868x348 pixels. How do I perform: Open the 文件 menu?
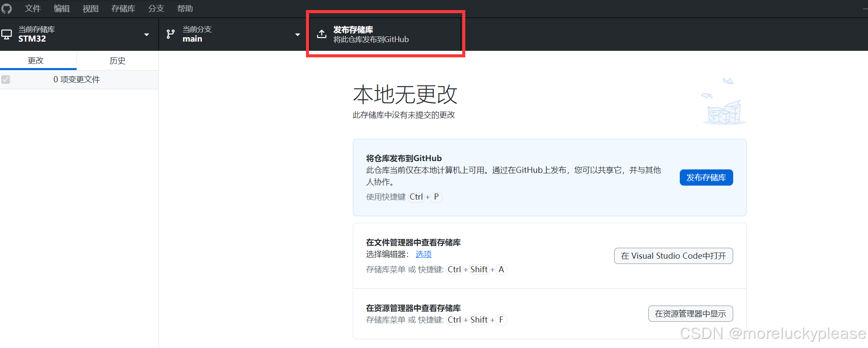tap(33, 8)
